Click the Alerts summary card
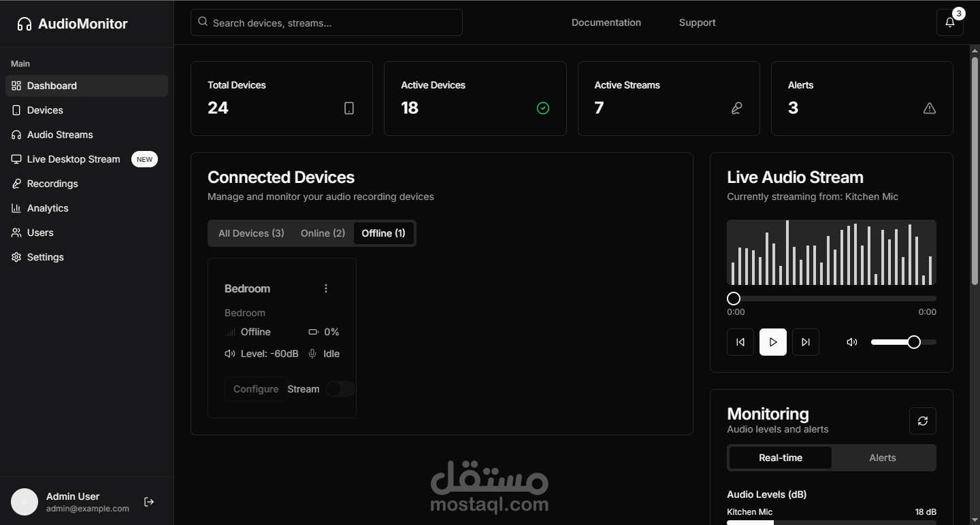Viewport: 980px width, 525px height. point(862,99)
